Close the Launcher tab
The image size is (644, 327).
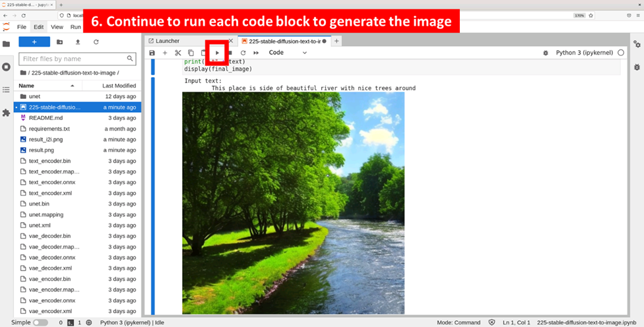231,41
